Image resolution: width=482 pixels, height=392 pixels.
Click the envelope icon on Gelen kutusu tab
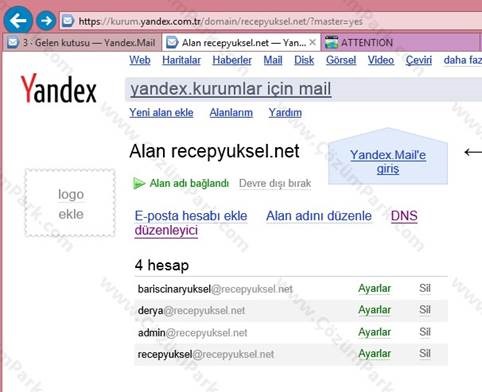[13, 43]
